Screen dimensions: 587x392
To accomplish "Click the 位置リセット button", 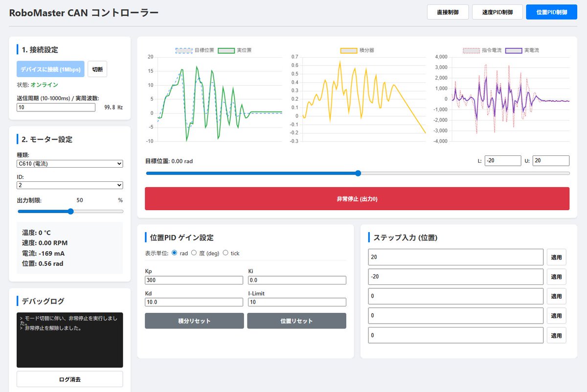I will (296, 321).
